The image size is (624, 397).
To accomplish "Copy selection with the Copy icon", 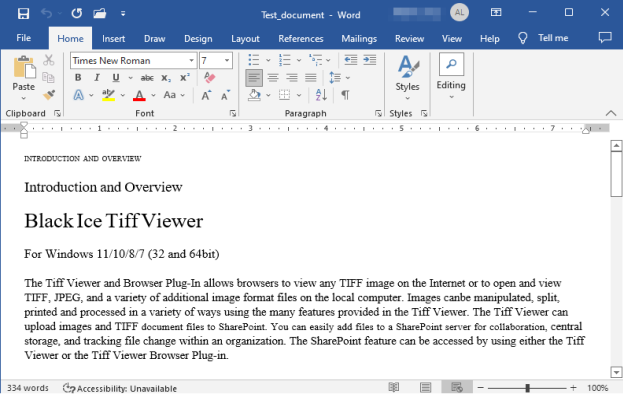I will click(49, 77).
